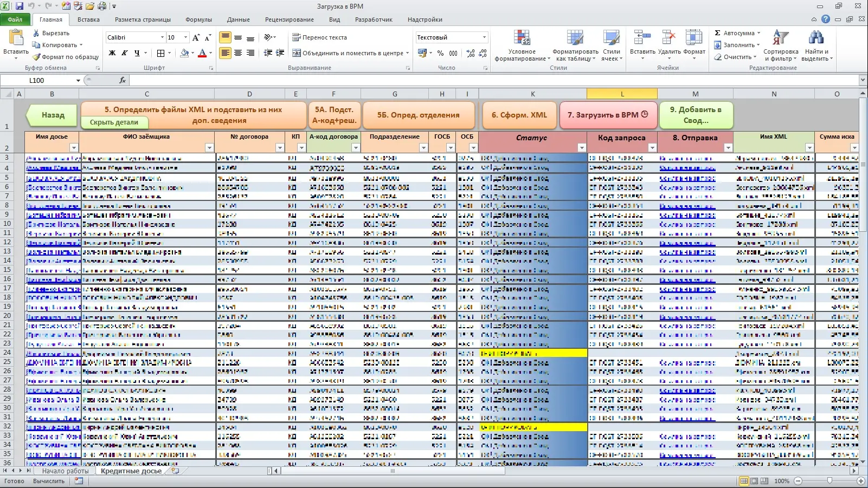
Task: Click the Paste (Вставить) clipboard icon
Action: pos(16,38)
